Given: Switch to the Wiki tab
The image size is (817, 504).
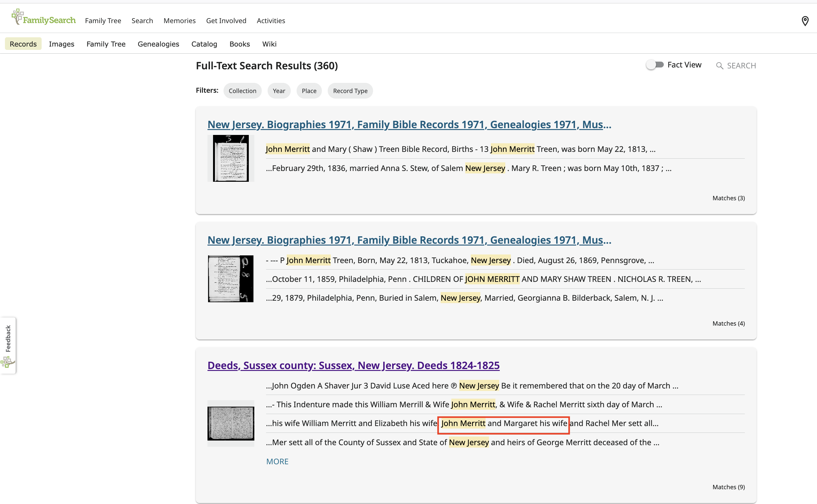Looking at the screenshot, I should click(x=269, y=44).
